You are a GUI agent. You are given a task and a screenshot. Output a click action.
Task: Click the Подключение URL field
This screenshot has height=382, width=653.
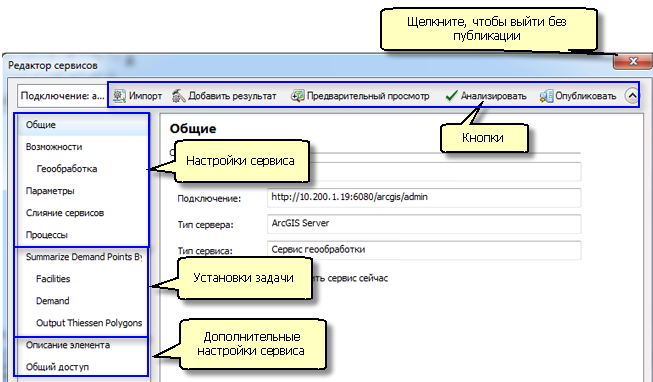424,197
